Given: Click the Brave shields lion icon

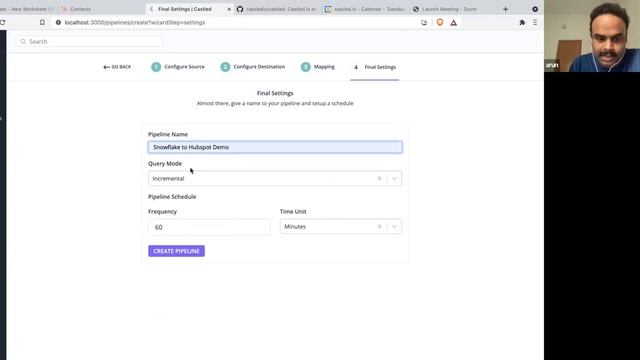Looking at the screenshot, I should tap(440, 22).
